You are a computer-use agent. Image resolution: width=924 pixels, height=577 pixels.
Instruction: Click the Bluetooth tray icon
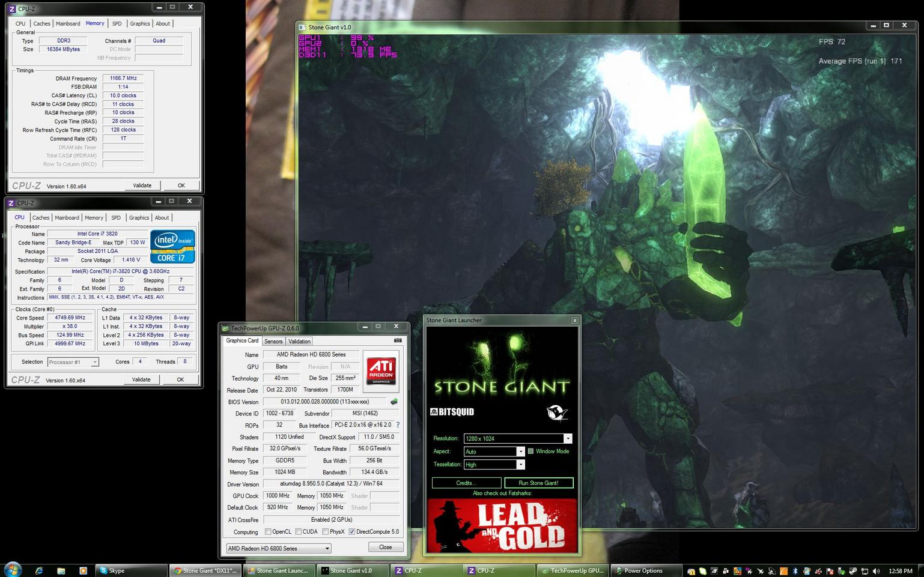[x=795, y=571]
